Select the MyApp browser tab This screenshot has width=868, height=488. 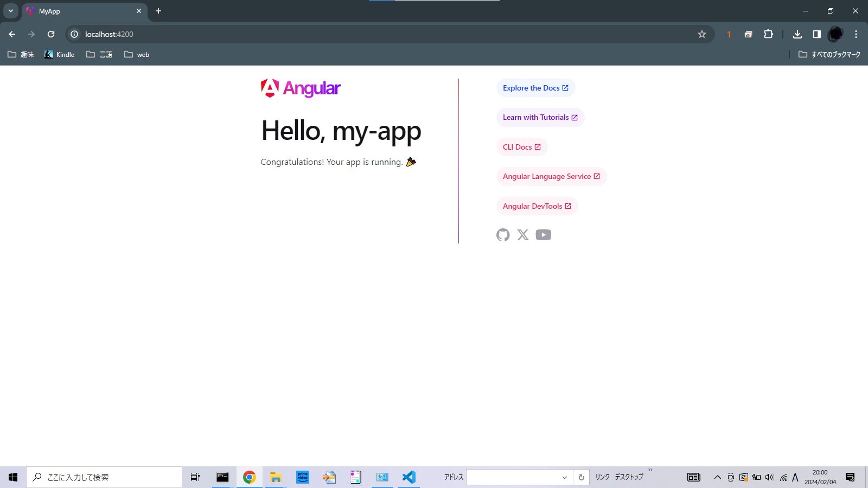coord(85,11)
